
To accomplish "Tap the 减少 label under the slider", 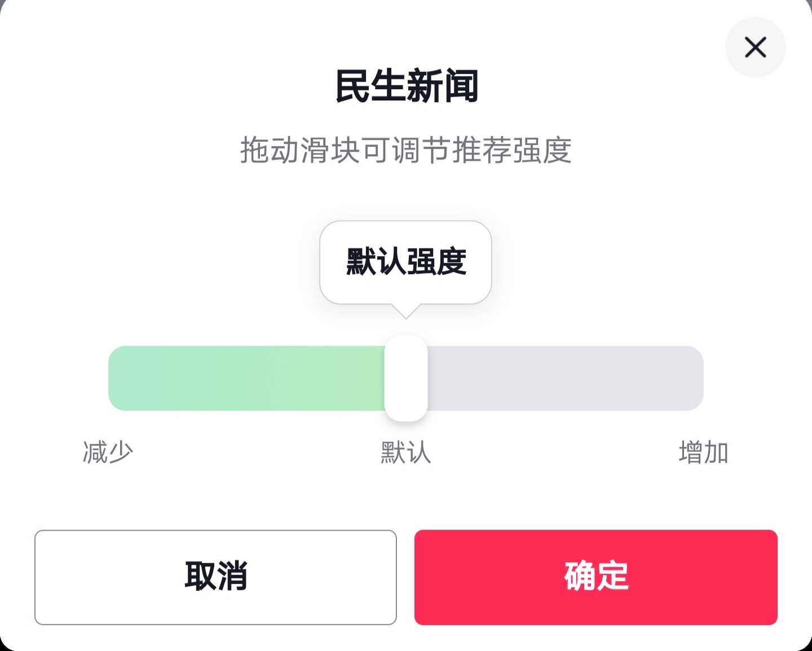I will 108,452.
